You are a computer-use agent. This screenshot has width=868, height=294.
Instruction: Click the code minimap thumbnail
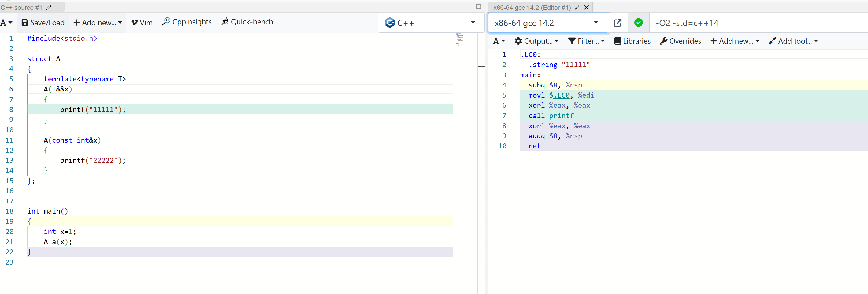coord(459,39)
